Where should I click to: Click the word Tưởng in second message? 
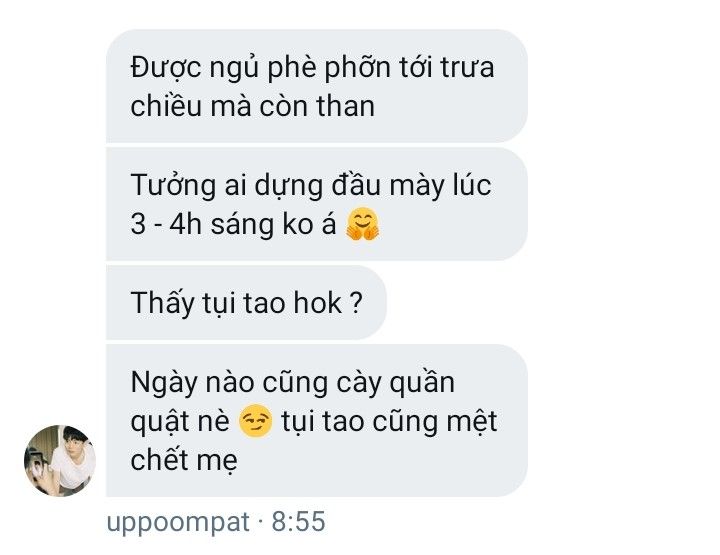(173, 186)
